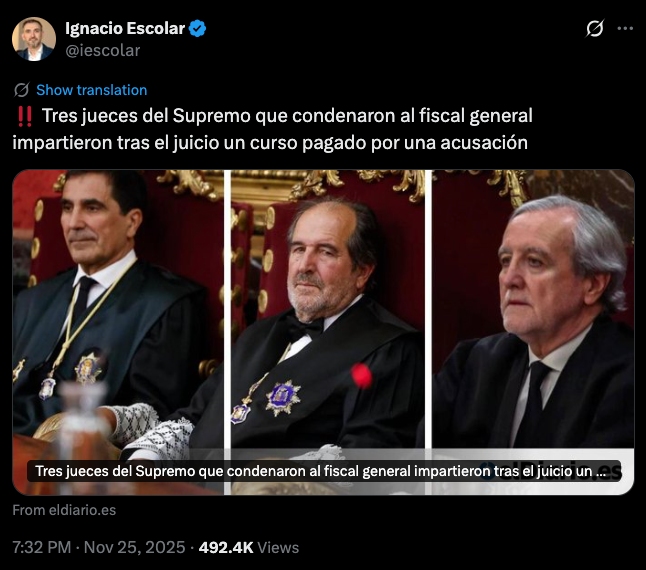Click the Nov 25, 2025 date

[x=134, y=547]
